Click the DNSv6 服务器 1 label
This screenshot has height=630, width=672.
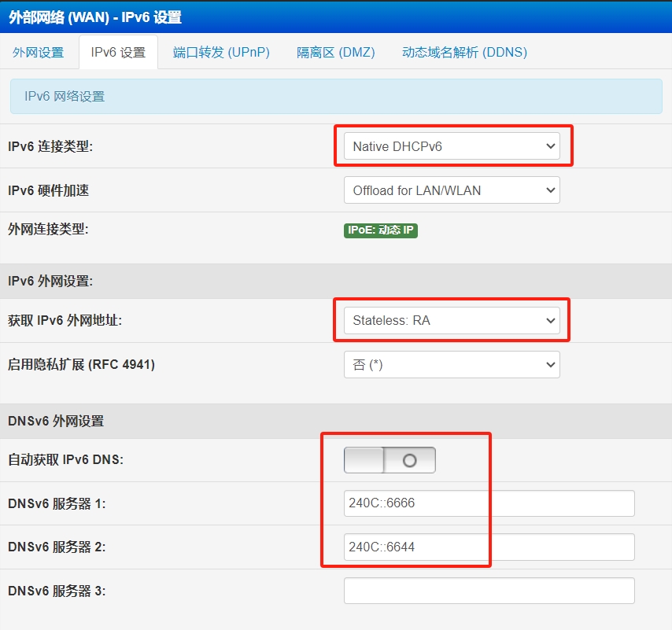[57, 503]
